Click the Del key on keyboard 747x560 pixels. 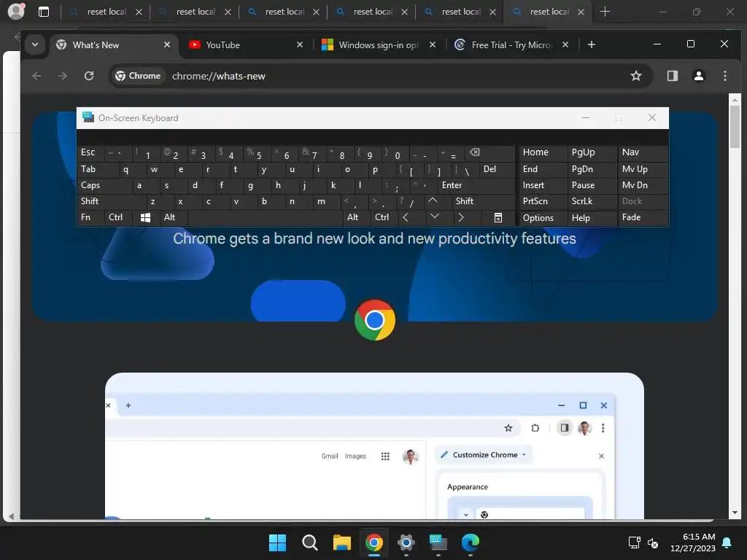click(496, 169)
